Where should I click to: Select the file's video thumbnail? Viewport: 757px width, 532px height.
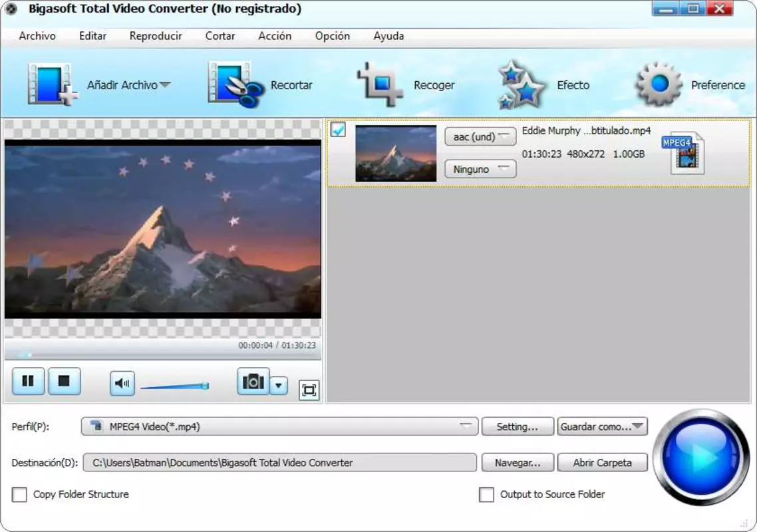pos(396,154)
